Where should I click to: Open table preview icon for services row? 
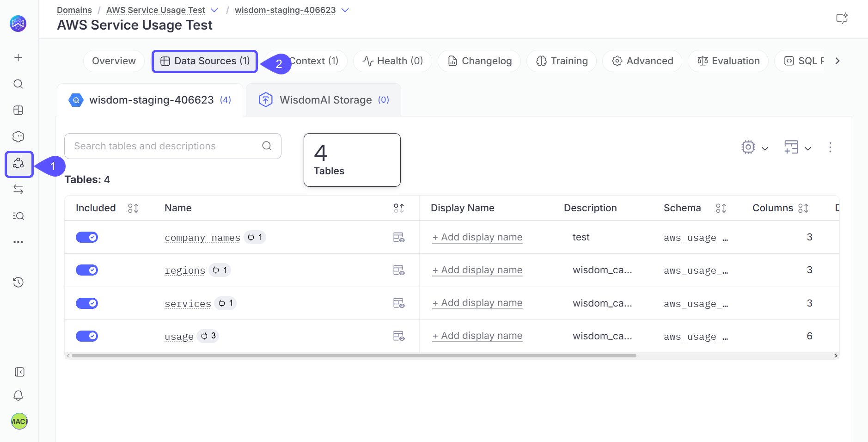(398, 303)
